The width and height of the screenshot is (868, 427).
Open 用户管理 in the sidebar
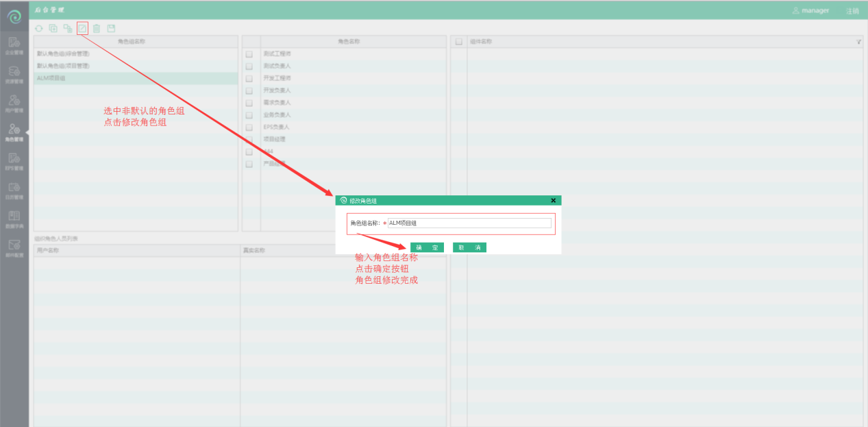tap(14, 103)
